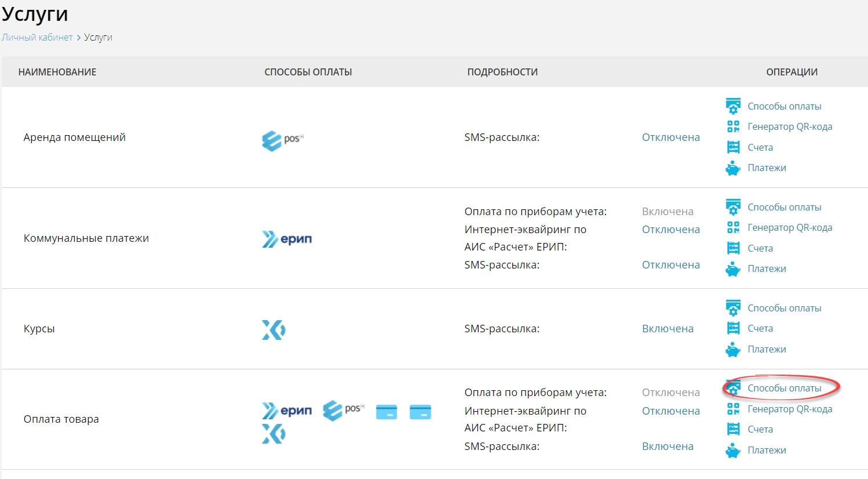
Task: Click the Счета icon in Аренда помещений row
Action: (x=733, y=147)
